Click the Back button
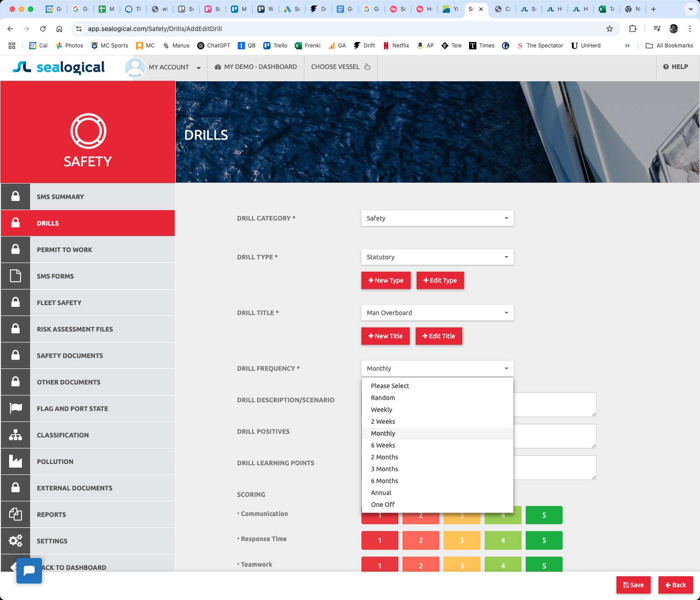The width and height of the screenshot is (700, 600). (x=675, y=585)
